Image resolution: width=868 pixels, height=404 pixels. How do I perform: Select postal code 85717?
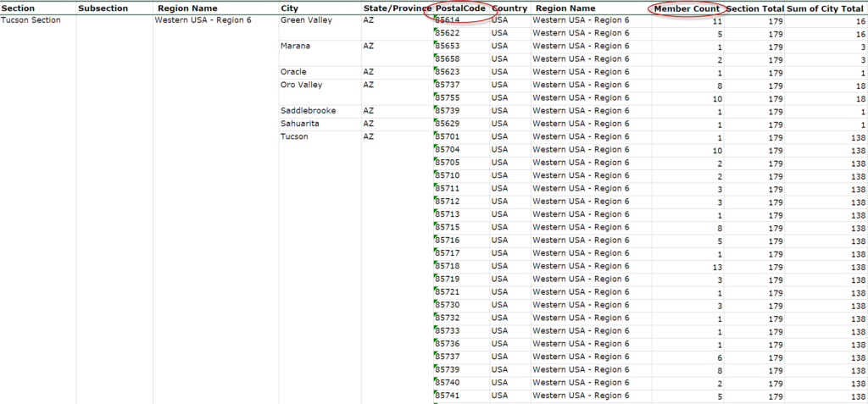(x=448, y=253)
